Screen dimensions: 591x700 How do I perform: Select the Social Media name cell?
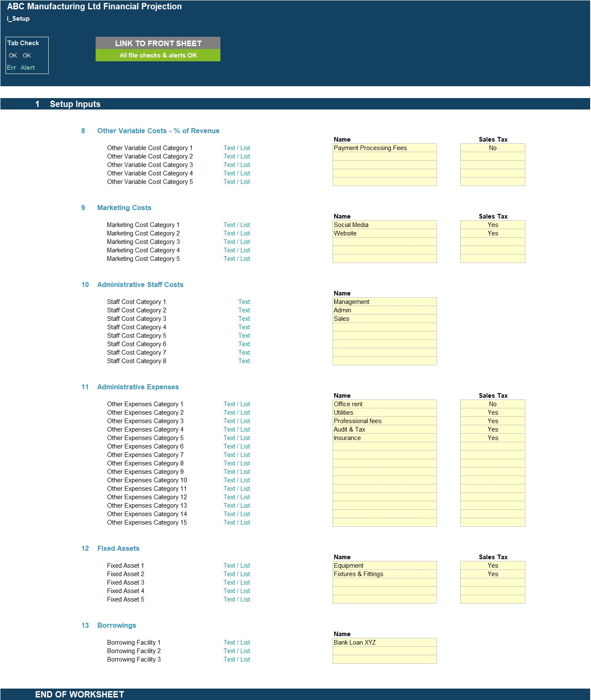coord(385,225)
